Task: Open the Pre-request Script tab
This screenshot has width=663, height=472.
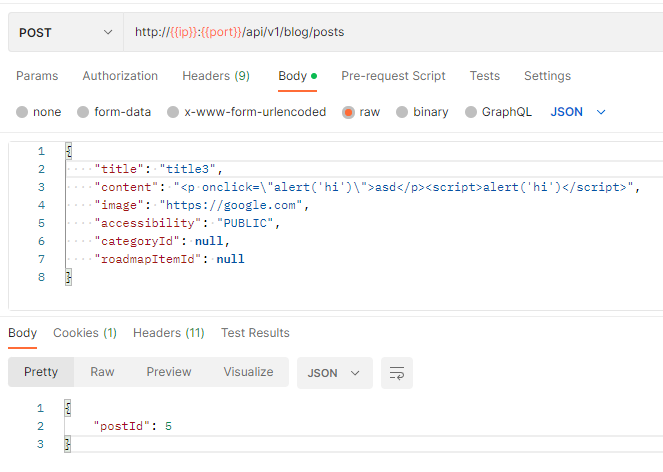Action: coord(393,76)
